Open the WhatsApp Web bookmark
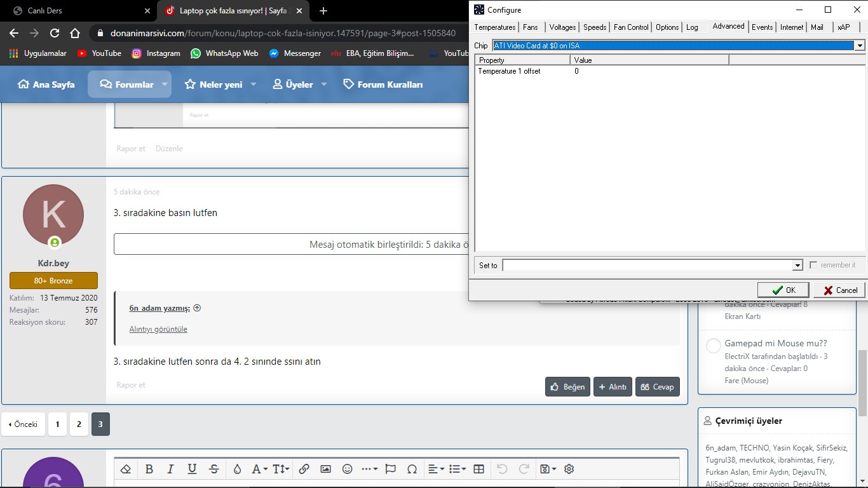 pyautogui.click(x=224, y=53)
